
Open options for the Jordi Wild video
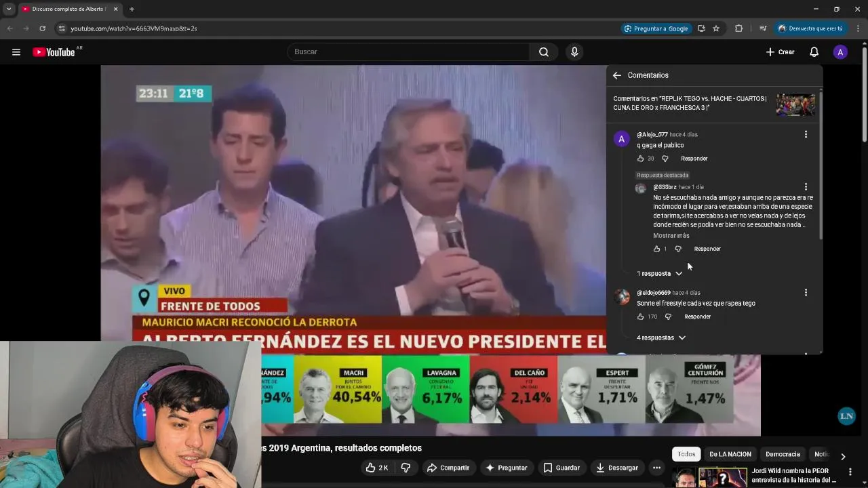850,472
